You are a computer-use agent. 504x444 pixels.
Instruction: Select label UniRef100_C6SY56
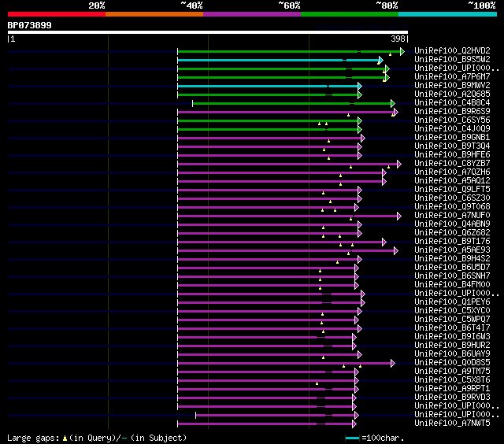[x=452, y=120]
